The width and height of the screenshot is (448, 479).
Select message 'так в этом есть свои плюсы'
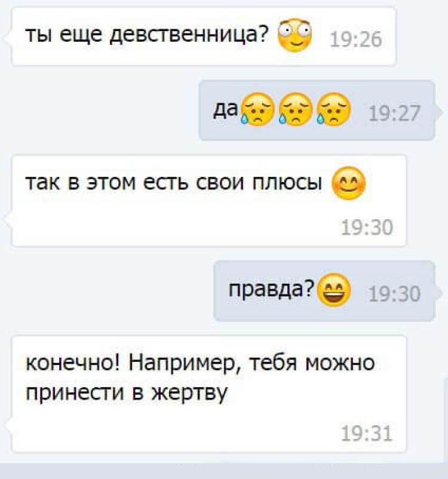(x=209, y=201)
